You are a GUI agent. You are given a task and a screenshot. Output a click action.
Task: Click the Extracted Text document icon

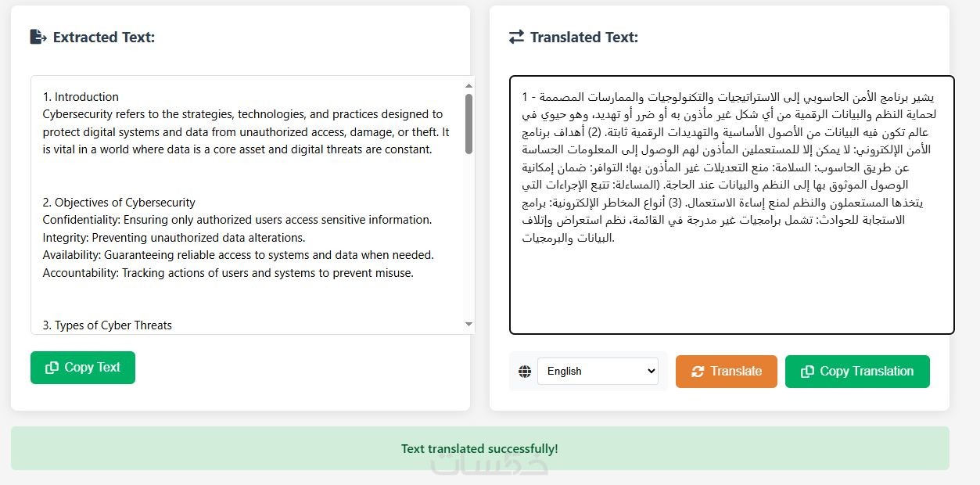point(38,37)
